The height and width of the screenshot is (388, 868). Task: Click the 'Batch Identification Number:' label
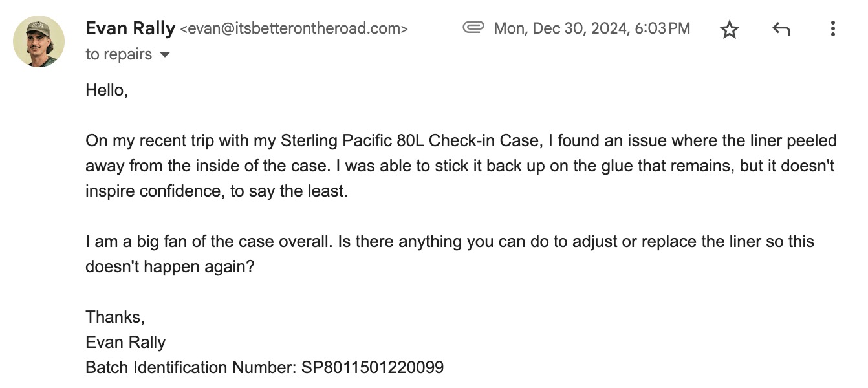pyautogui.click(x=191, y=368)
